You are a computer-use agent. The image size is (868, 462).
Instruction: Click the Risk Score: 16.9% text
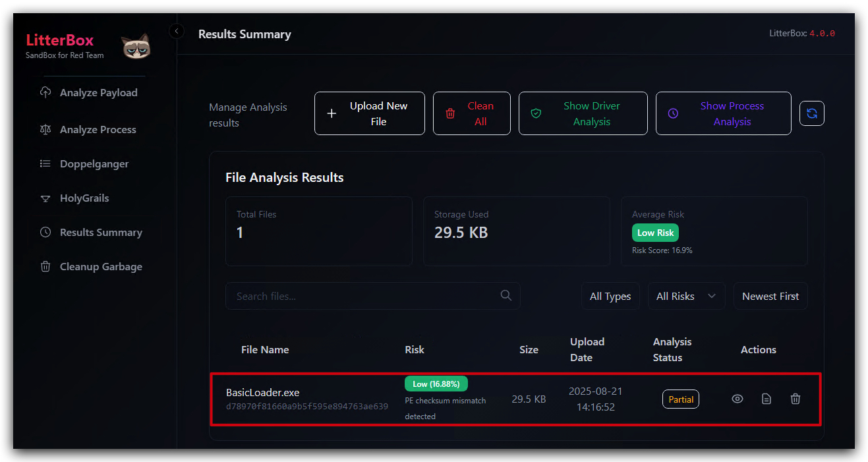coord(662,250)
